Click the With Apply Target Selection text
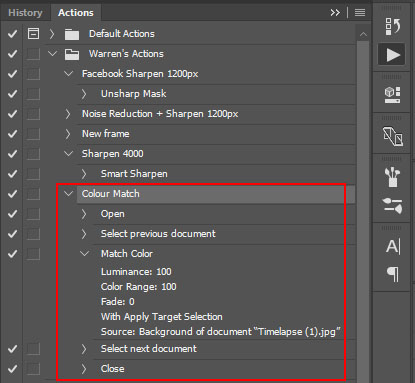This screenshot has height=383, width=415. point(162,317)
